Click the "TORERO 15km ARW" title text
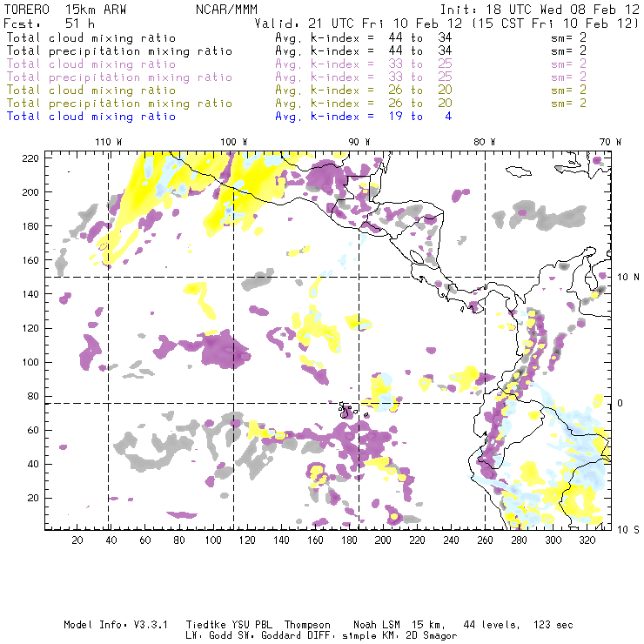 point(65,10)
